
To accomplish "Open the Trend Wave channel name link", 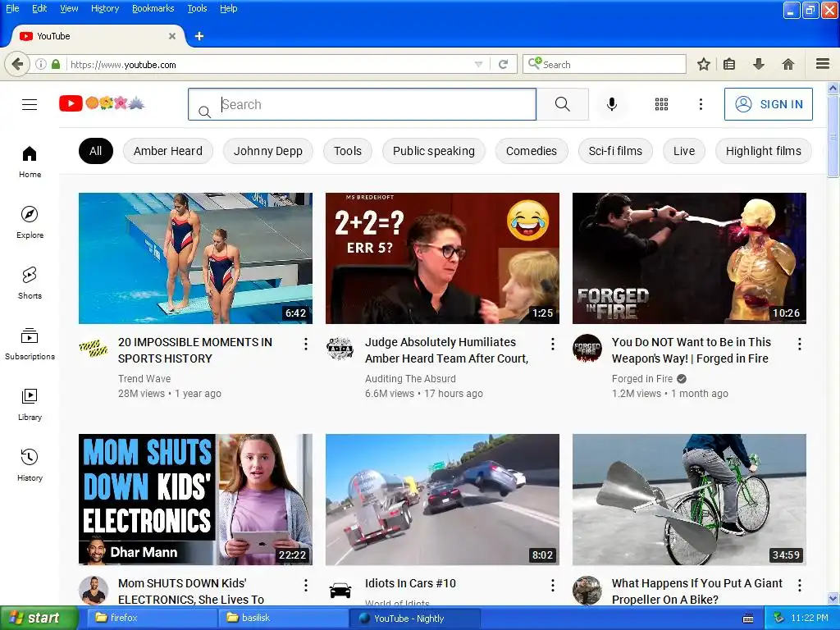I will click(144, 379).
